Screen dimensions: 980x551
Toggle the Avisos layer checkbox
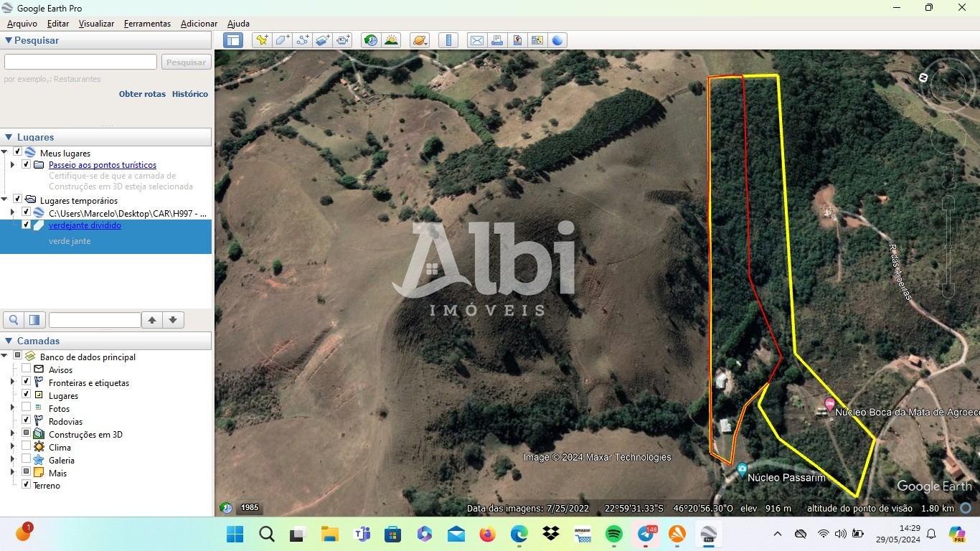coord(27,369)
